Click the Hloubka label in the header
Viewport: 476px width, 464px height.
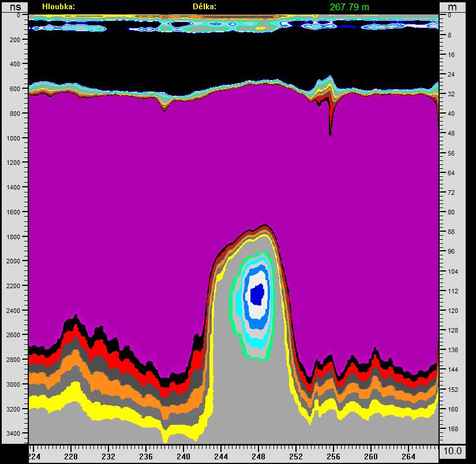pyautogui.click(x=58, y=7)
